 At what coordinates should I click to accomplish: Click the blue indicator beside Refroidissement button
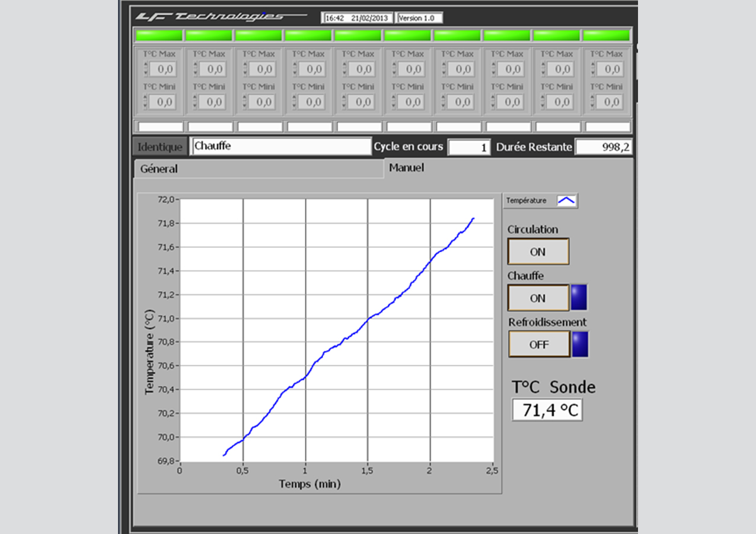[x=580, y=344]
